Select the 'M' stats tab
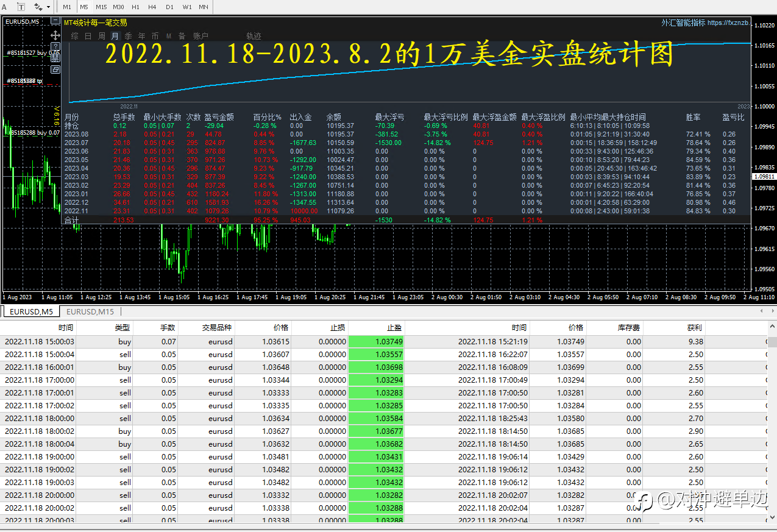The height and width of the screenshot is (532, 777). coord(169,36)
